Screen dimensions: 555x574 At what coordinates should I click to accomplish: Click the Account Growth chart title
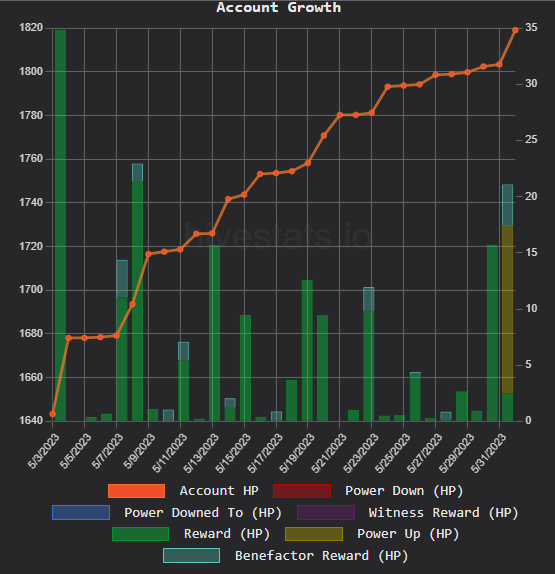[278, 7]
